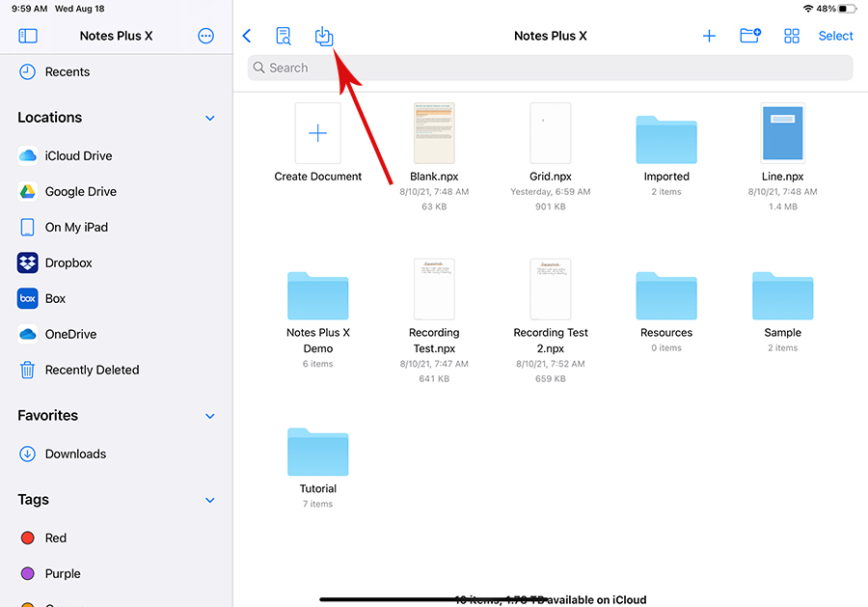Tap the Wi-Fi status icon
The height and width of the screenshot is (607, 868).
(808, 9)
